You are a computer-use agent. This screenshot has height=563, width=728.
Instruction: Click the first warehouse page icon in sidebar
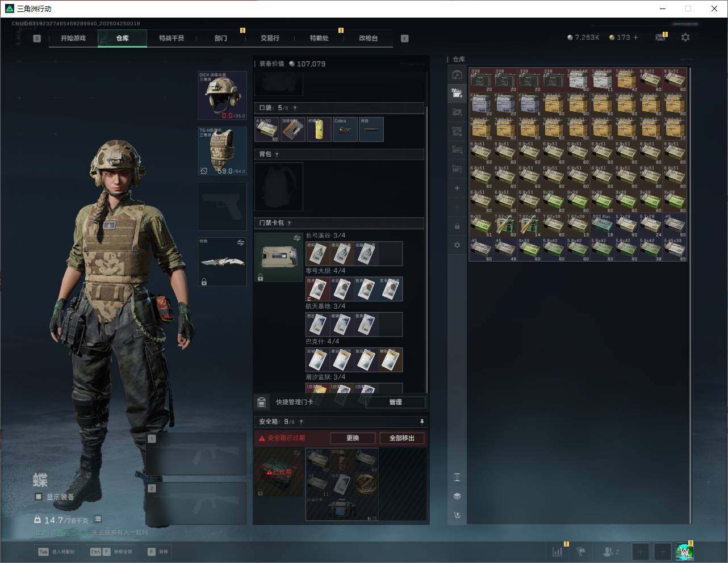point(457,75)
